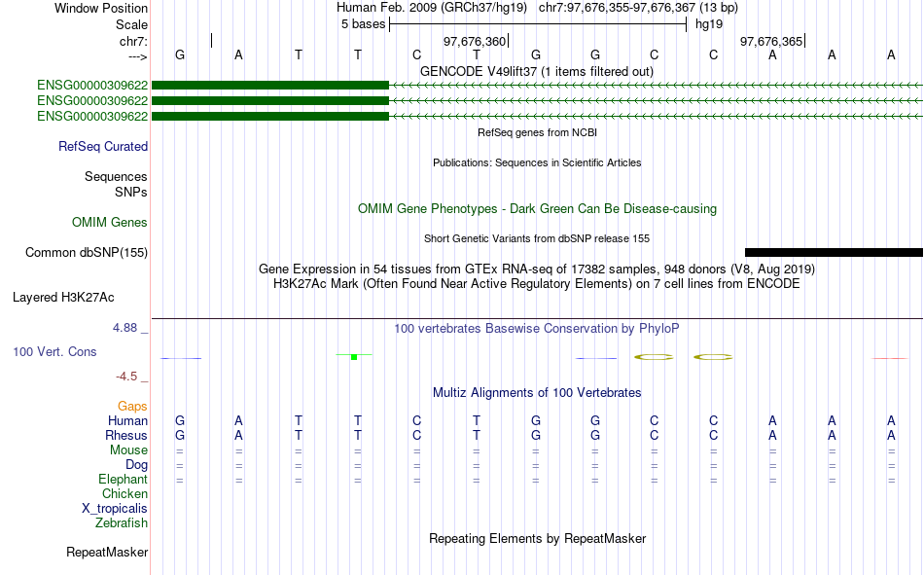
Task: Select the black dbSNP variant bar
Action: 834,252
